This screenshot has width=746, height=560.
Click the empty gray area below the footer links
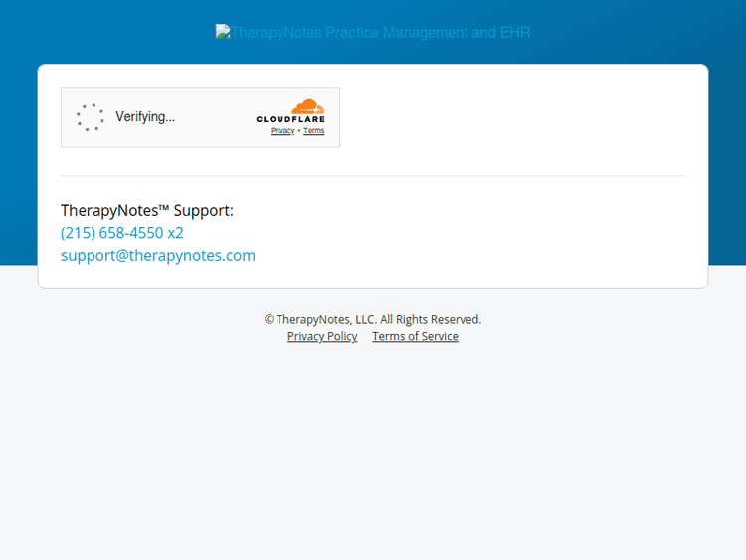373,448
